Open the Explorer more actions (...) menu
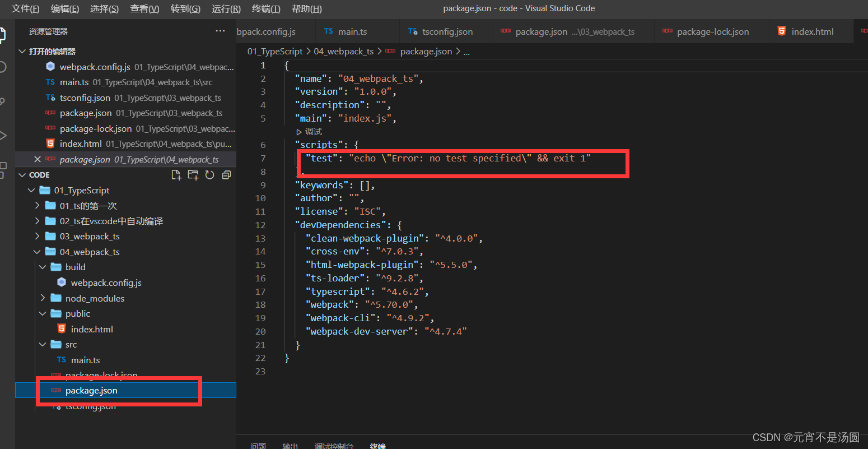 pyautogui.click(x=220, y=31)
